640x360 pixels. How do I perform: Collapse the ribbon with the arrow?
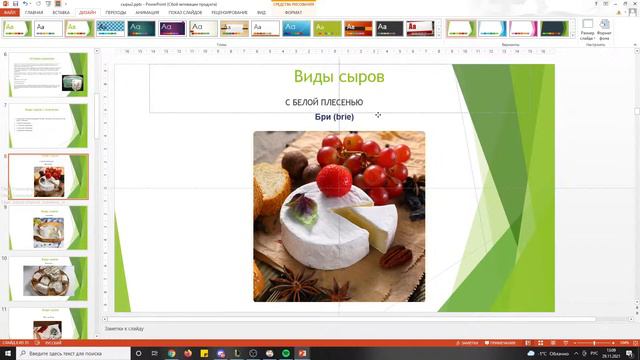(x=635, y=44)
